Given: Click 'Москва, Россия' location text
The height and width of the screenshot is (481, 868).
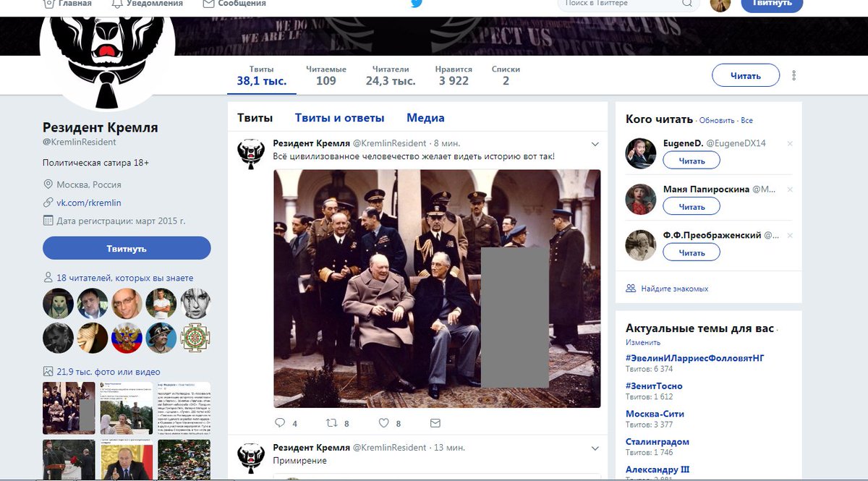Looking at the screenshot, I should point(88,184).
